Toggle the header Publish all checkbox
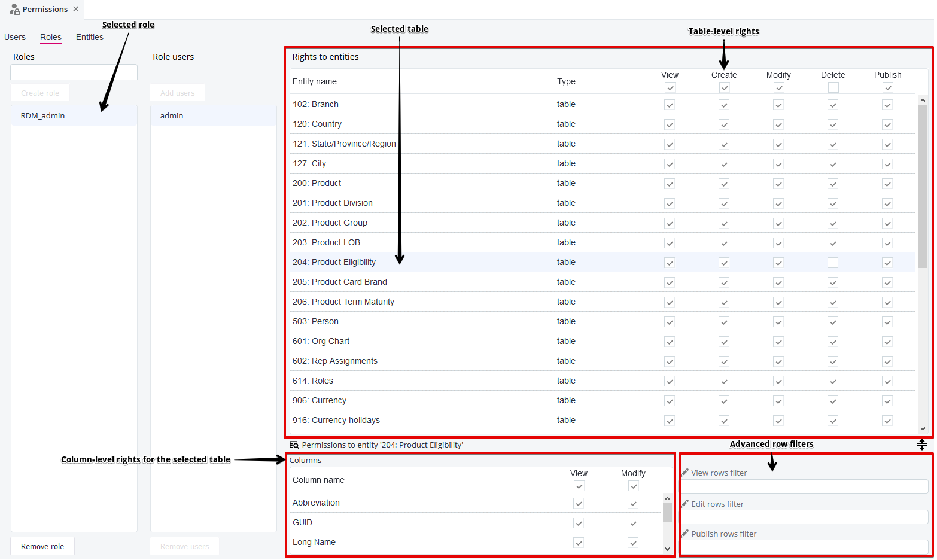937x560 pixels. [x=888, y=88]
